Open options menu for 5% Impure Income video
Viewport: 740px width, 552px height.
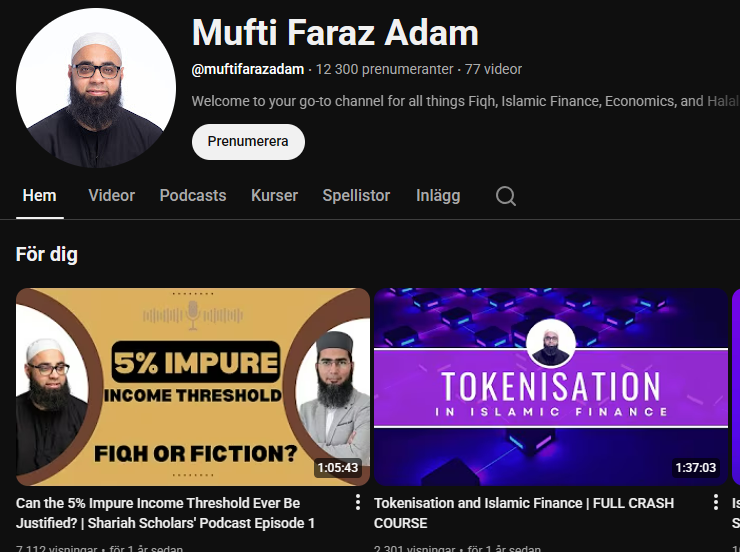(358, 502)
